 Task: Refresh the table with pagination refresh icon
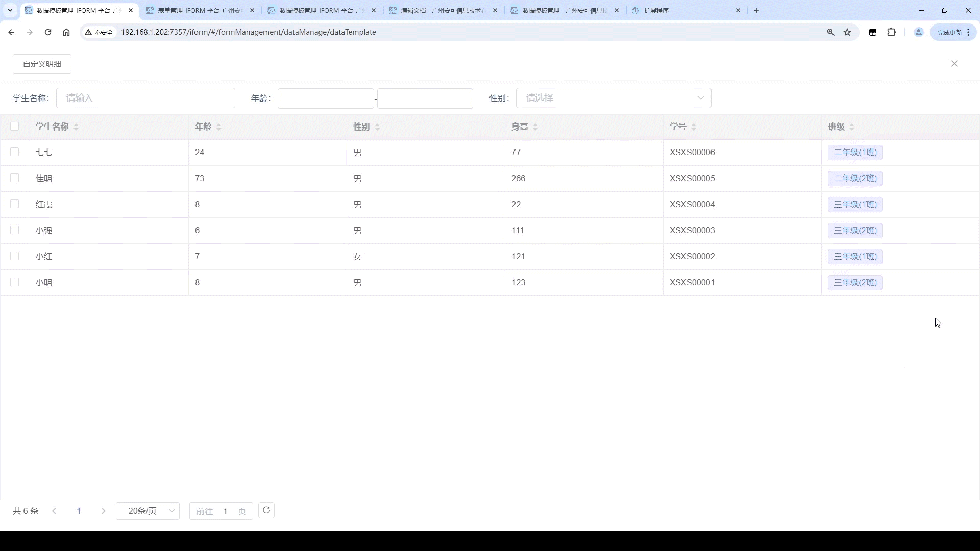pyautogui.click(x=266, y=510)
